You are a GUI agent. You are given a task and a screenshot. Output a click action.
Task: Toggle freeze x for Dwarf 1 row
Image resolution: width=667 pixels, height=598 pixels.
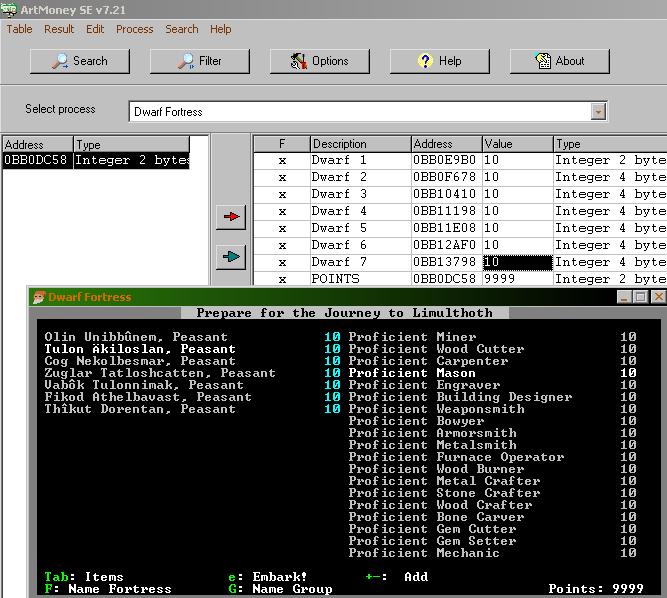click(x=282, y=161)
